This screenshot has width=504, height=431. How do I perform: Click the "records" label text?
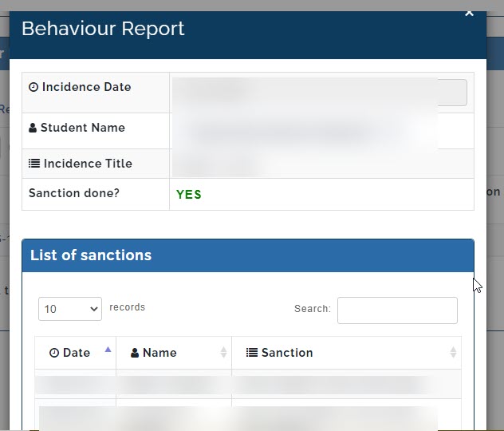click(x=128, y=307)
